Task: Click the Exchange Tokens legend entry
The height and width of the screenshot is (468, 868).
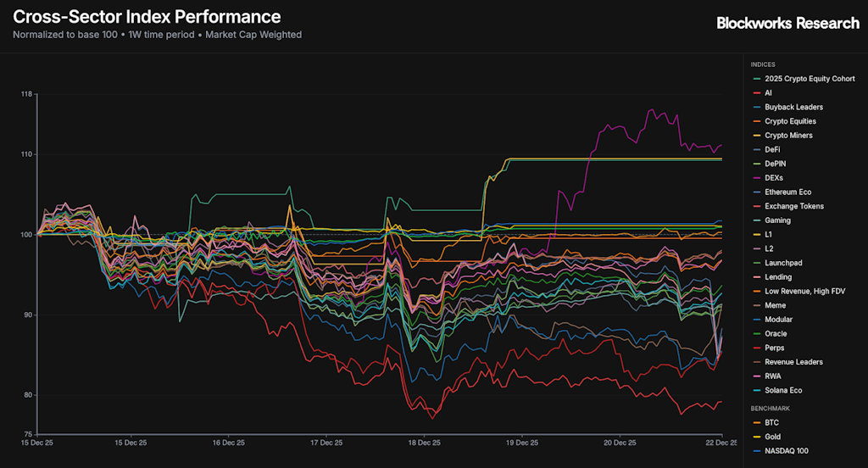Action: pos(793,206)
